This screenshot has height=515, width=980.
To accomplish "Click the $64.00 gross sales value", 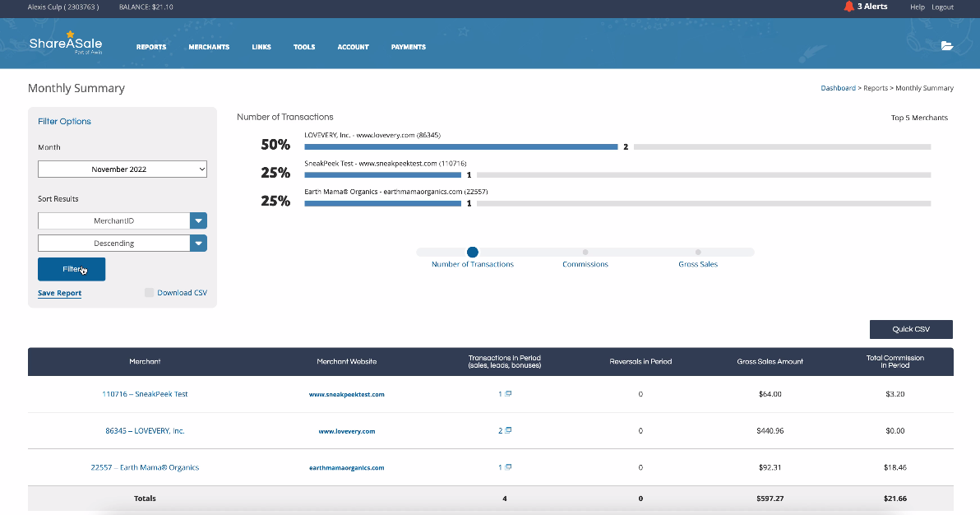I will [x=770, y=394].
